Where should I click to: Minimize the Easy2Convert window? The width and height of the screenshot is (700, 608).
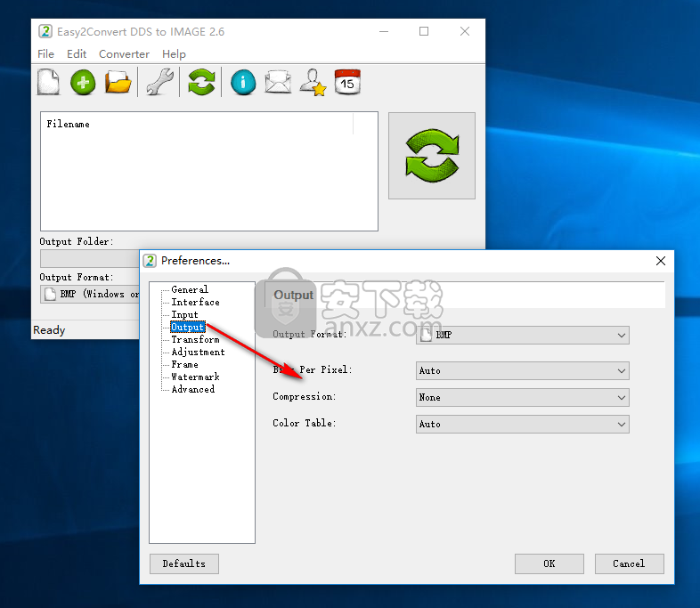point(384,31)
